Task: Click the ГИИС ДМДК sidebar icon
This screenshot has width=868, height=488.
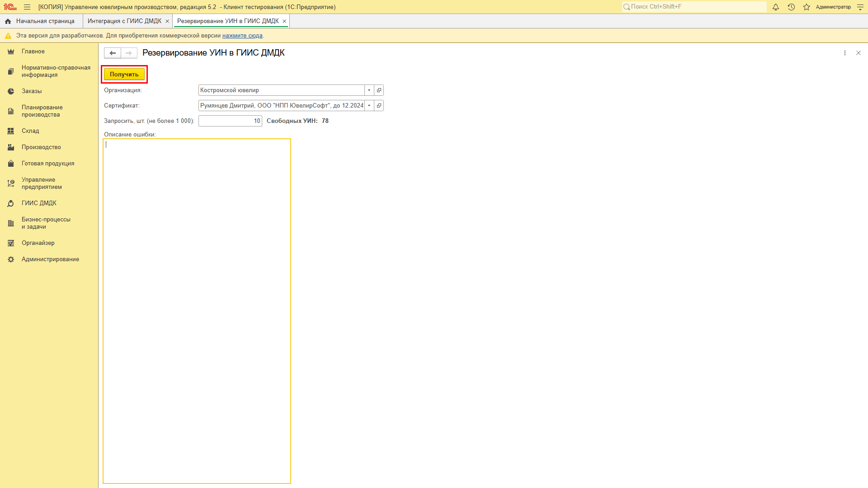Action: [x=11, y=203]
